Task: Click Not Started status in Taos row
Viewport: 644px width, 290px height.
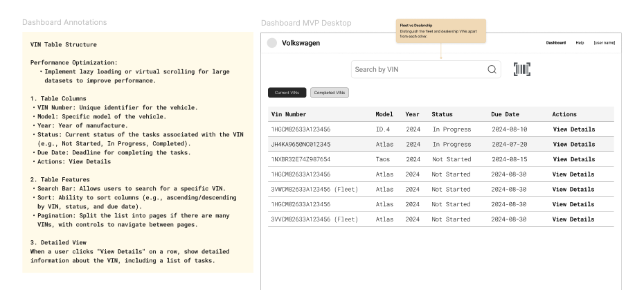Action: (x=451, y=159)
